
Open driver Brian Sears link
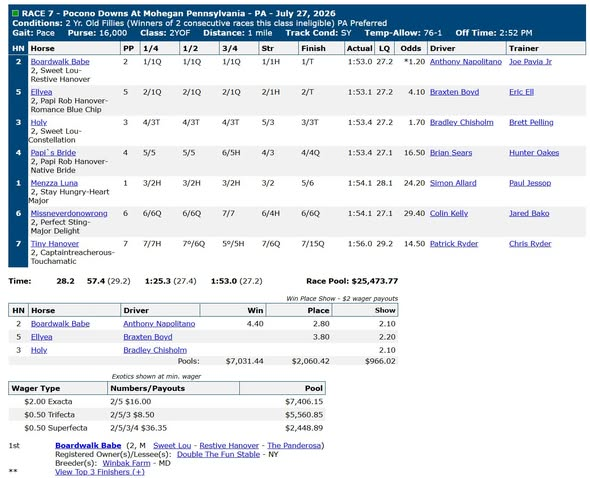pos(451,153)
